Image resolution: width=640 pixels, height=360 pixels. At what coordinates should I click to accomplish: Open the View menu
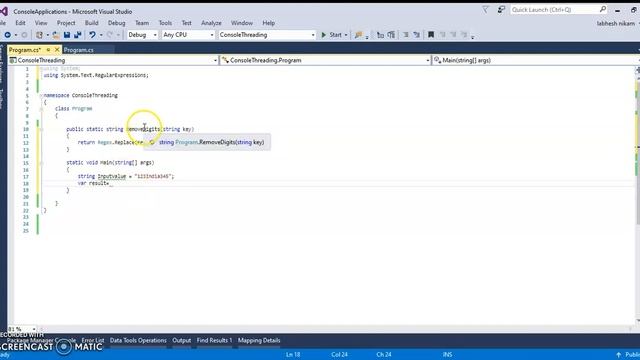point(41,23)
